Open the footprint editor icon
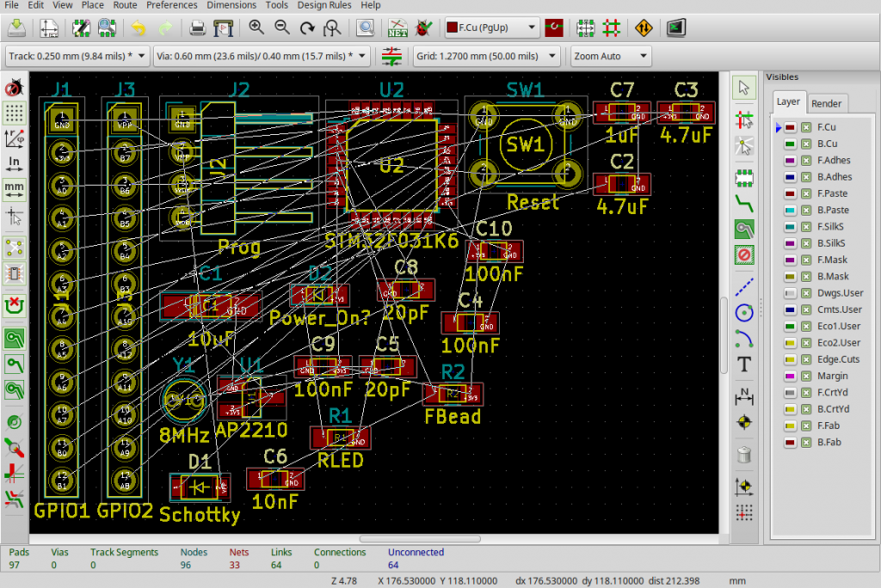The height and width of the screenshot is (588, 881). pyautogui.click(x=82, y=28)
